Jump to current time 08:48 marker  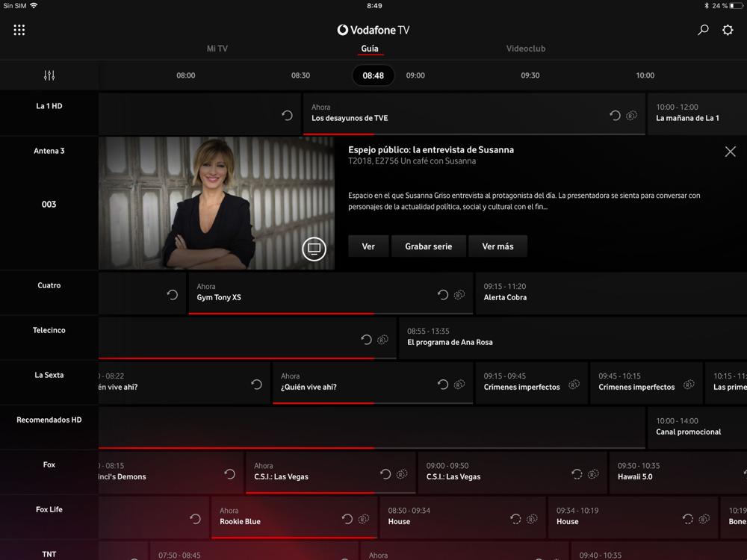coord(373,75)
